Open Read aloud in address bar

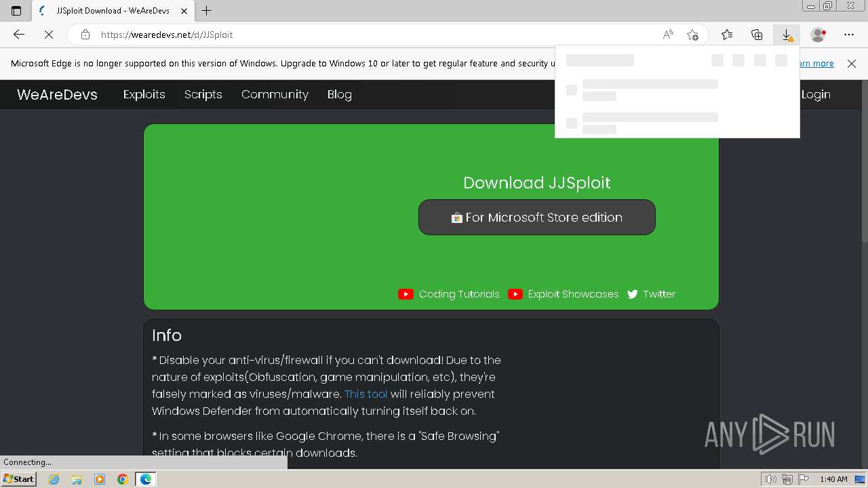tap(668, 35)
